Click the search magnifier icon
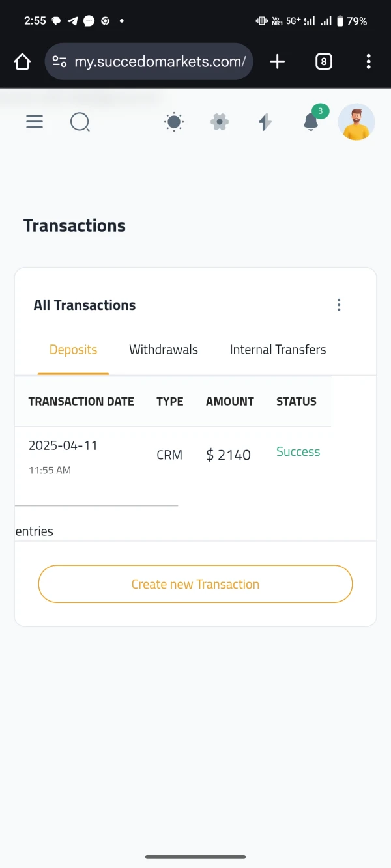This screenshot has height=868, width=391. [80, 122]
